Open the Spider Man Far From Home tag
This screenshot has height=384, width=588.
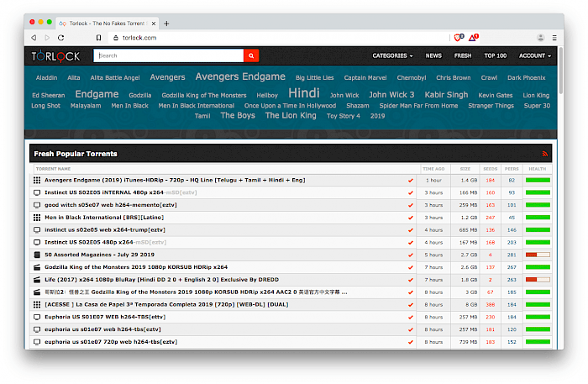click(x=418, y=106)
